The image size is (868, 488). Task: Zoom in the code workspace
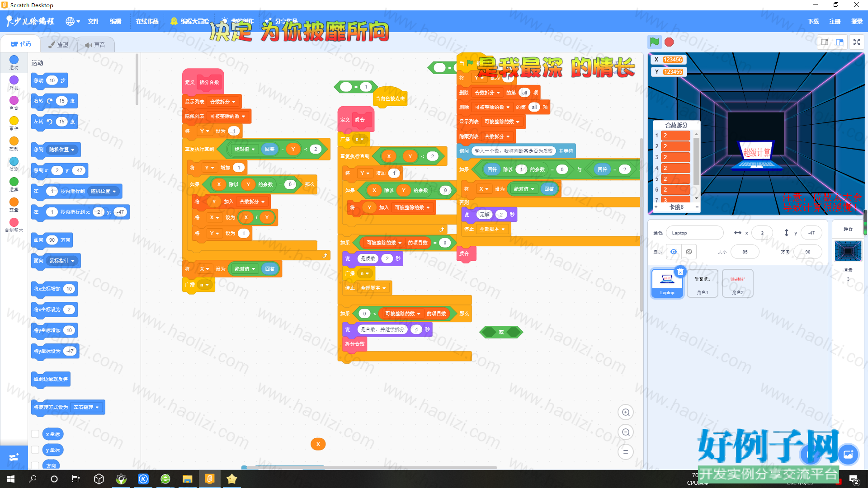point(626,412)
